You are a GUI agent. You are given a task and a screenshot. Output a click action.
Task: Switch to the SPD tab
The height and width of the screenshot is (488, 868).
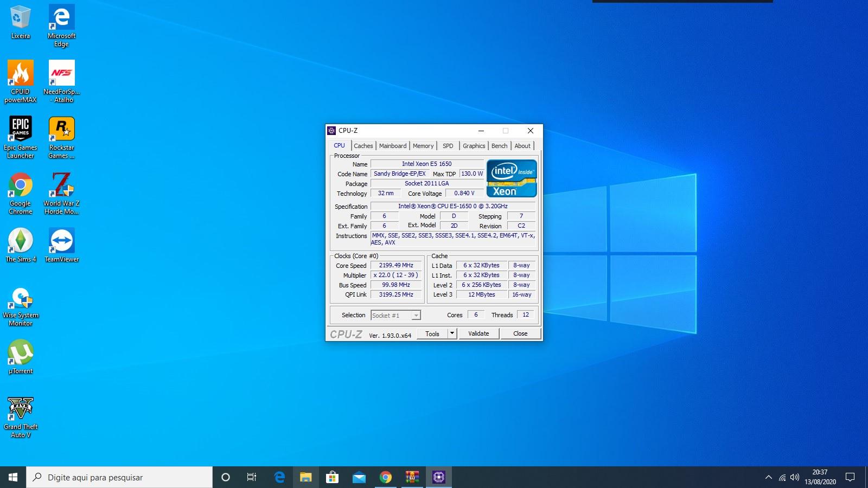448,146
